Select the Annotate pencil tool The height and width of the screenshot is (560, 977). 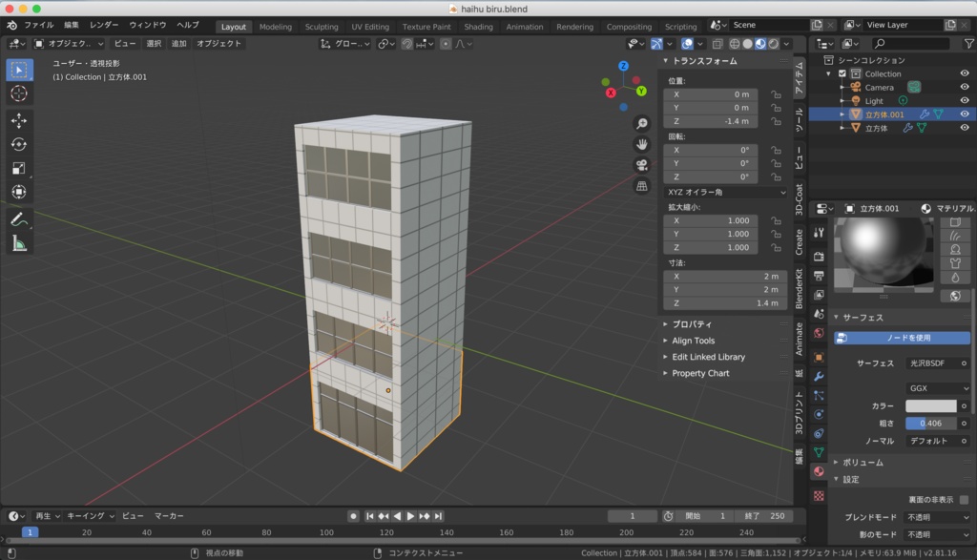point(19,219)
